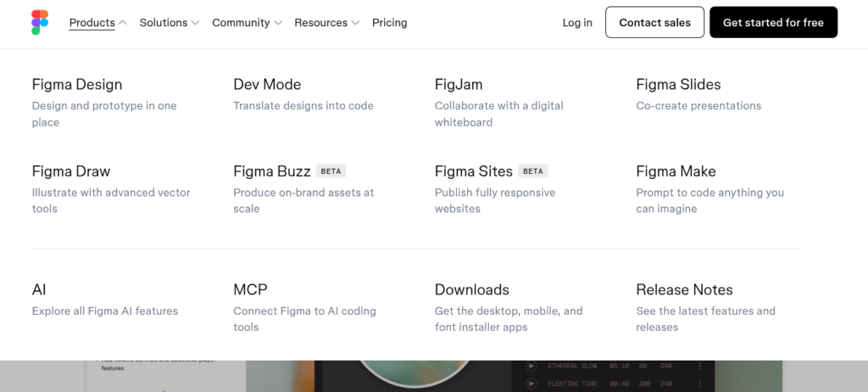Collapse the Products menu chevron
The image size is (868, 392).
[x=123, y=23]
